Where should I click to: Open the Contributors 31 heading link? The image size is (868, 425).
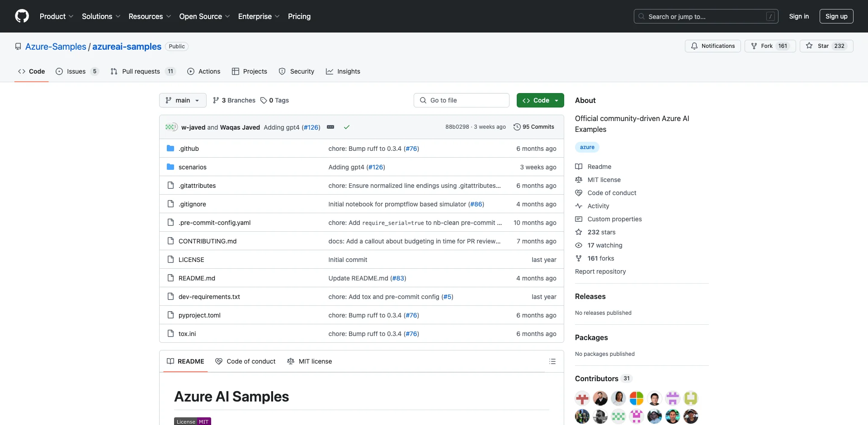click(603, 378)
